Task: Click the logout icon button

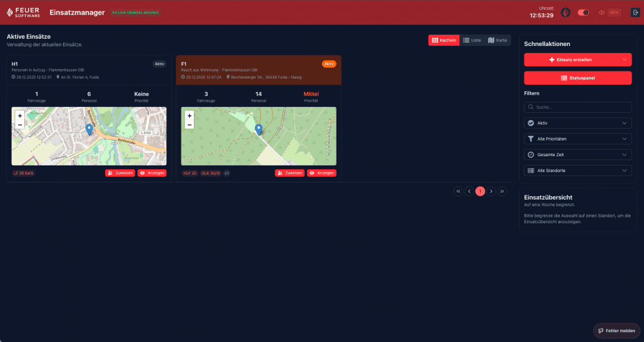Action: [635, 12]
